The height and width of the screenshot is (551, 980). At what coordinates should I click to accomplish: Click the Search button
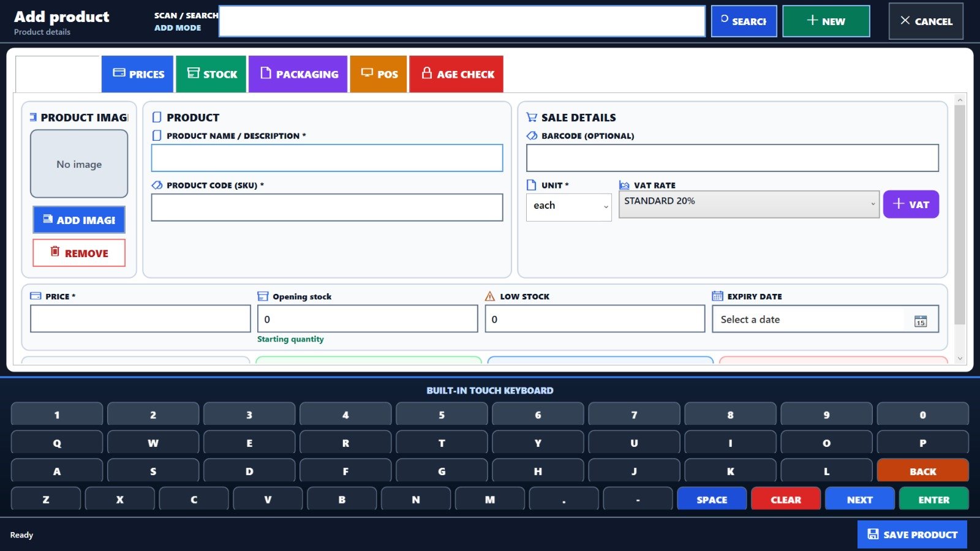click(744, 21)
